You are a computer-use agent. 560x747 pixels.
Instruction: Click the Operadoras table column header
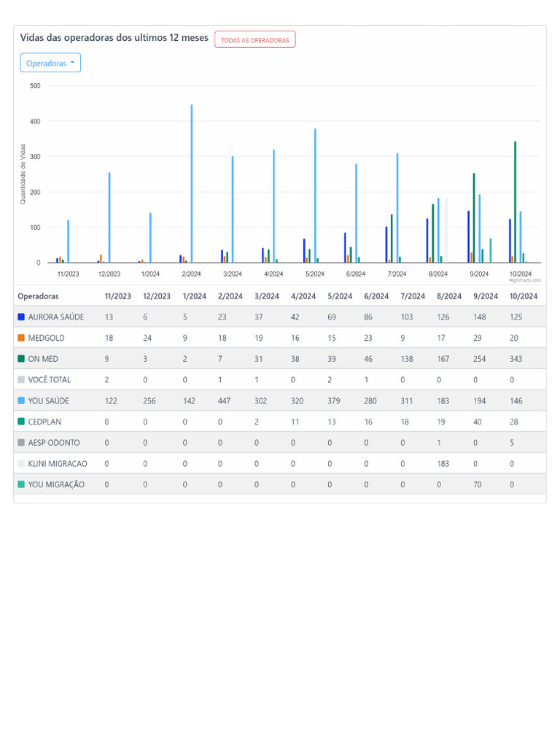(x=38, y=296)
